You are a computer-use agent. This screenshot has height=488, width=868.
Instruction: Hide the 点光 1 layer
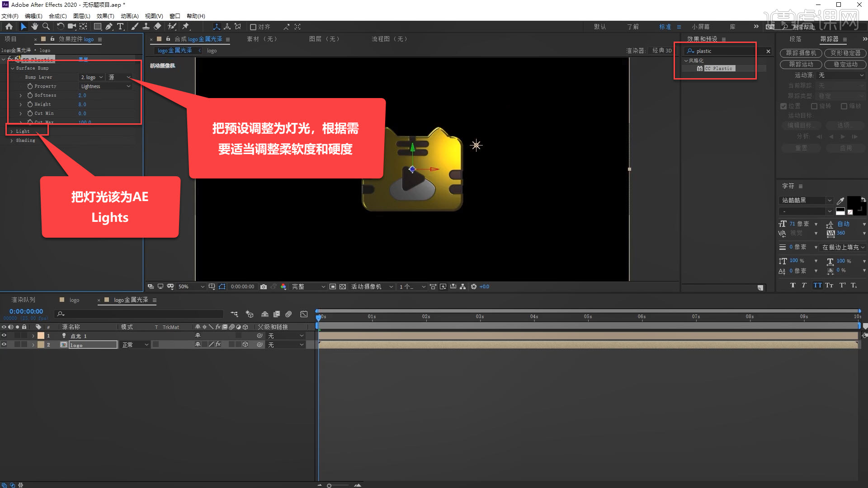4,336
